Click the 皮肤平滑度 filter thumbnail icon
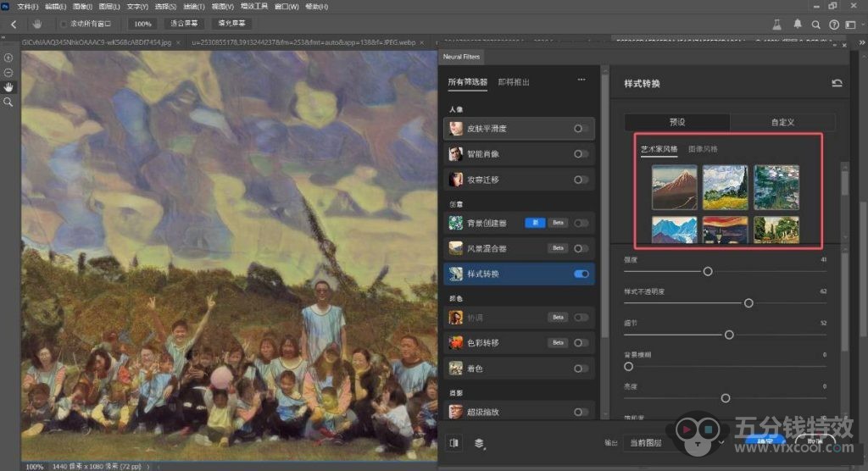The width and height of the screenshot is (868, 471). 455,129
